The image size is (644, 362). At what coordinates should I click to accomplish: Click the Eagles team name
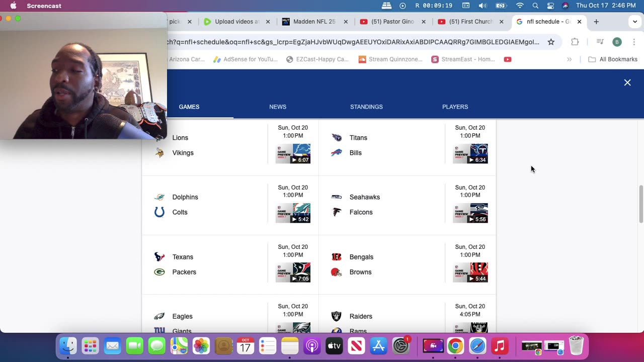click(182, 316)
